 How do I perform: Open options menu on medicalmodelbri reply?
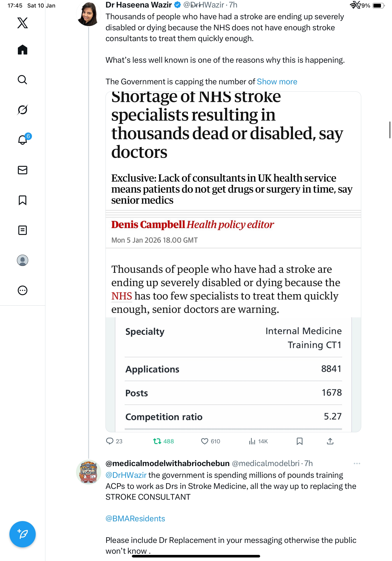click(x=357, y=464)
